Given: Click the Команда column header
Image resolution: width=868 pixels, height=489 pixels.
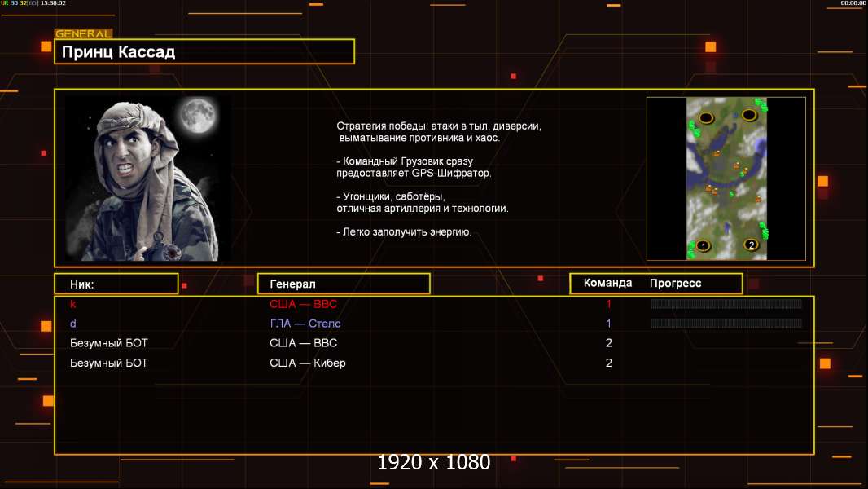Looking at the screenshot, I should coord(607,283).
